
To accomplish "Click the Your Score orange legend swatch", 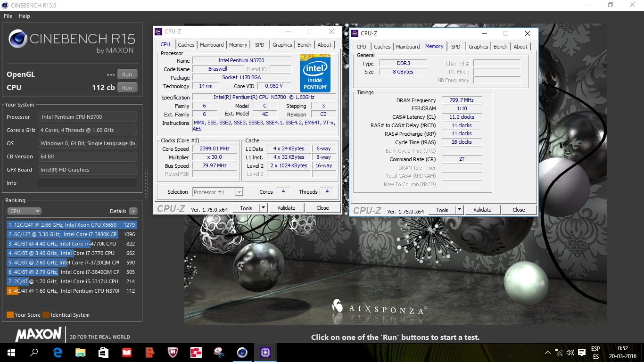I will 10,315.
